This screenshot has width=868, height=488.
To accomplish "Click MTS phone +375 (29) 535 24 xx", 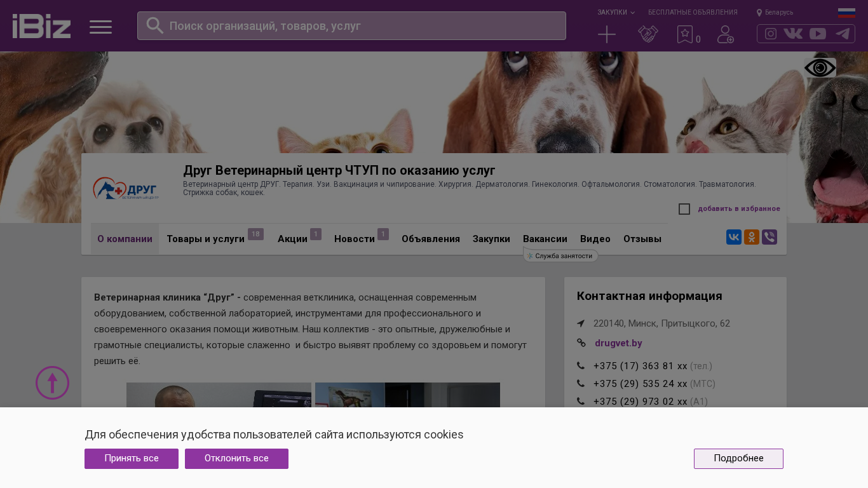I will coord(641,384).
